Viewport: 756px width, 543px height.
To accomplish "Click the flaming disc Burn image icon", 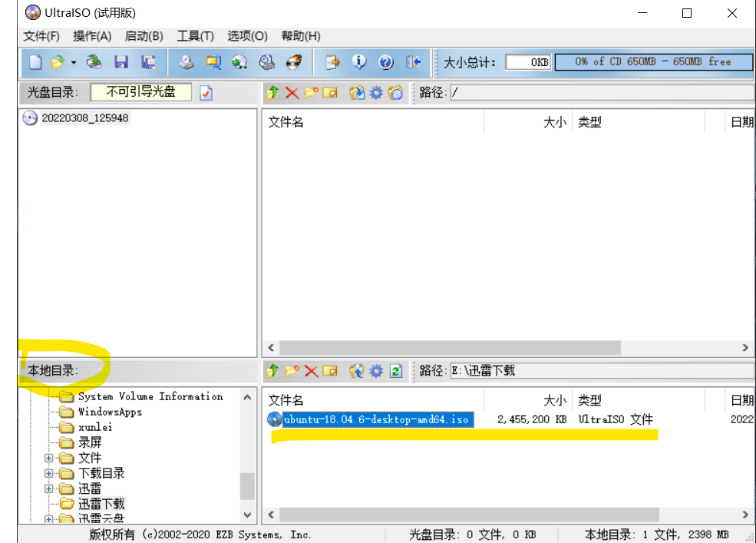I will (x=294, y=62).
